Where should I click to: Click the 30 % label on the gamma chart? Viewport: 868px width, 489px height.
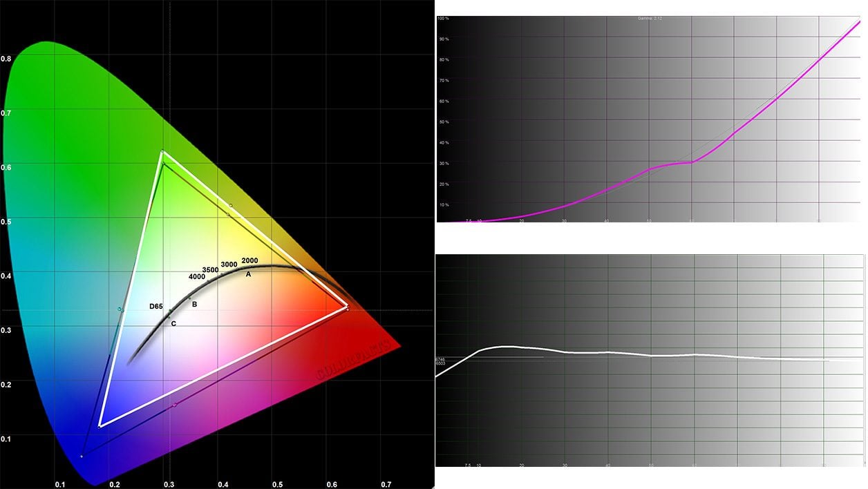coord(444,164)
